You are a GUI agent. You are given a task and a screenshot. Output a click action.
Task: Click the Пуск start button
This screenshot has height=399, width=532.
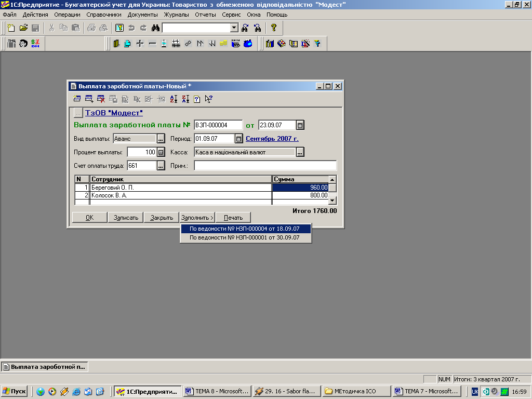14,391
